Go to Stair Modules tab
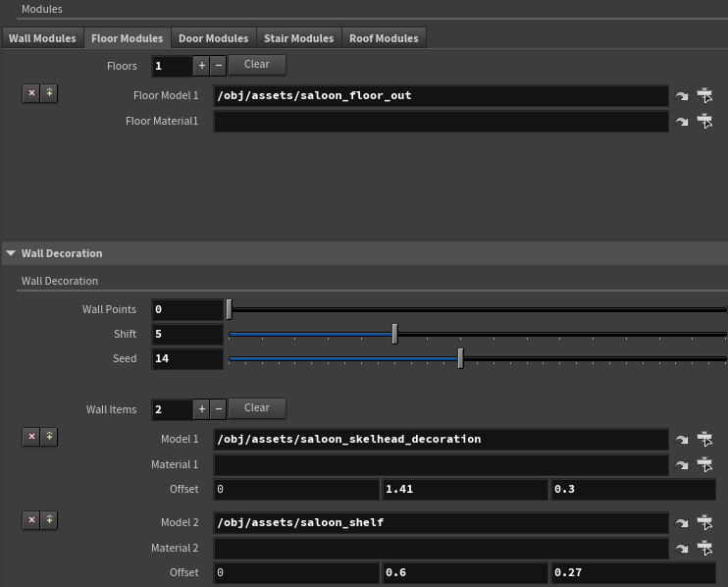The height and width of the screenshot is (587, 728). (x=299, y=38)
